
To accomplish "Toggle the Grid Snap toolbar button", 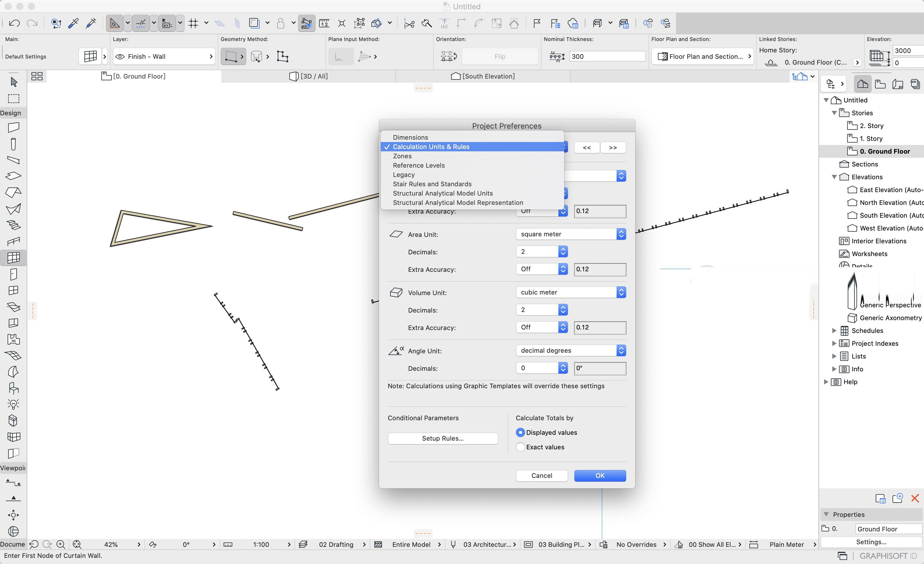I will click(194, 23).
